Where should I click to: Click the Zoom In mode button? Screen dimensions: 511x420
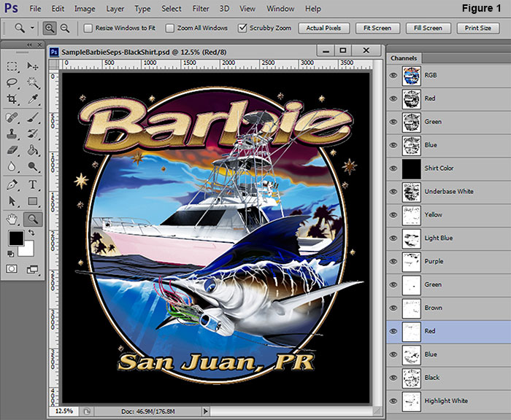point(50,28)
